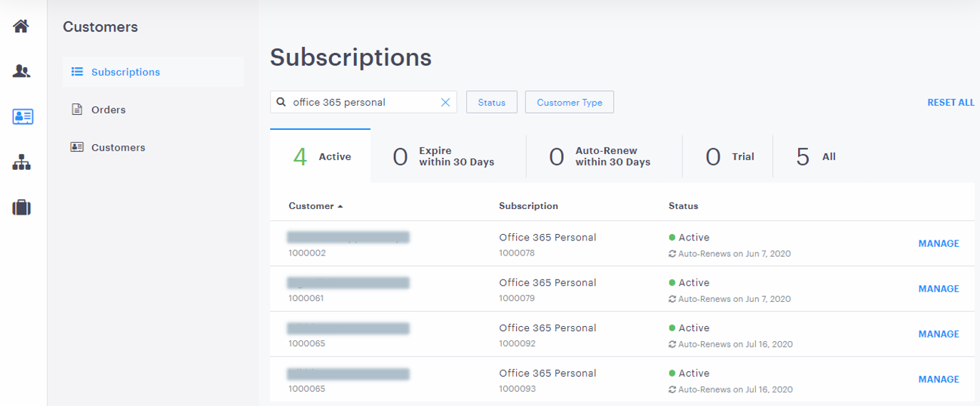Click Auto-Renews on Jun 7, 2020 for 1000078

(x=734, y=253)
